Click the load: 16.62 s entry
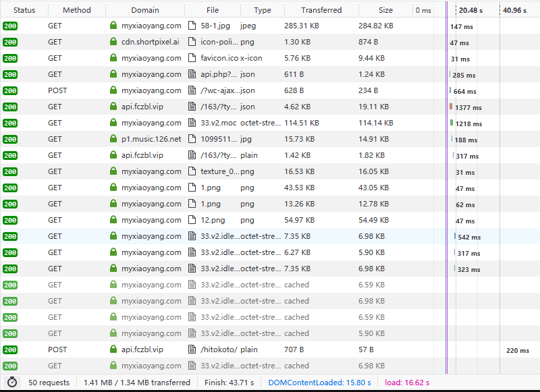540x392 pixels. [407, 383]
